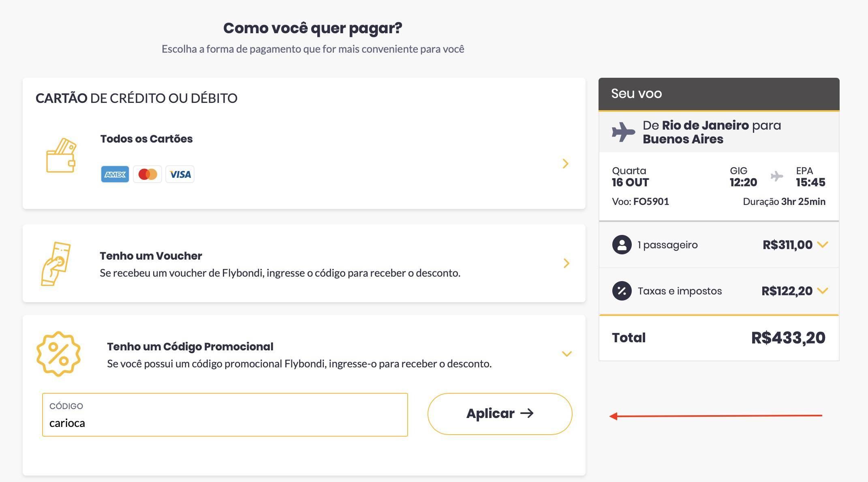Collapse the Código Promocional section chevron
This screenshot has width=868, height=482.
tap(567, 354)
